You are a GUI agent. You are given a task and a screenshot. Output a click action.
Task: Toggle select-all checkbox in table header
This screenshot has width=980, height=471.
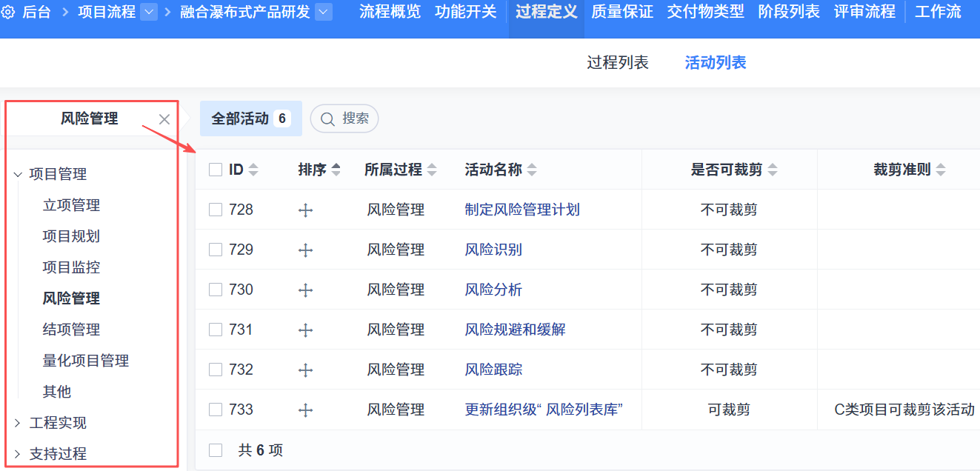(216, 170)
